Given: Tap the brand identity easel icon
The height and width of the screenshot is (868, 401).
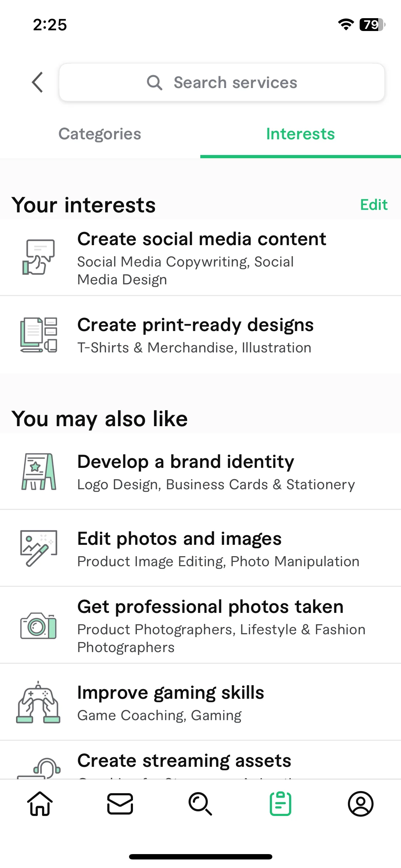Looking at the screenshot, I should 38,472.
